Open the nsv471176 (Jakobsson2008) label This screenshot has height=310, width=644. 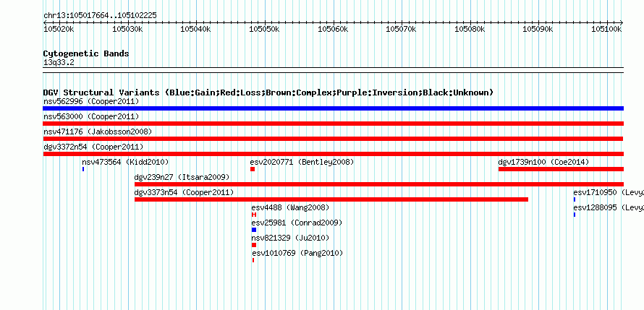pyautogui.click(x=98, y=132)
